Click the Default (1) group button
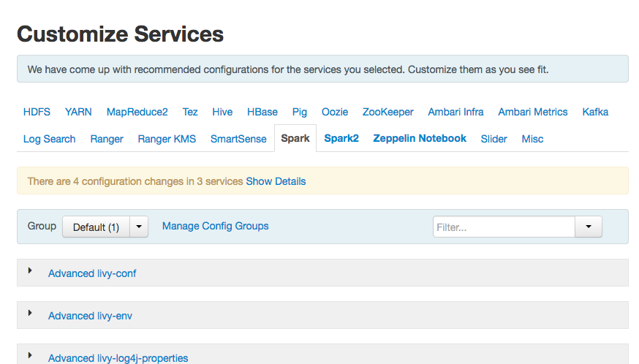Image resolution: width=639 pixels, height=364 pixels. pyautogui.click(x=96, y=227)
